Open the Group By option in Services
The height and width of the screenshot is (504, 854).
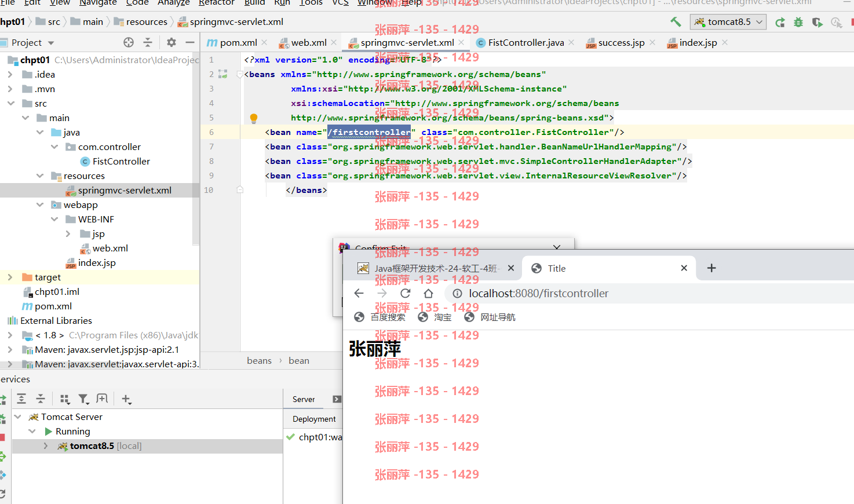64,399
